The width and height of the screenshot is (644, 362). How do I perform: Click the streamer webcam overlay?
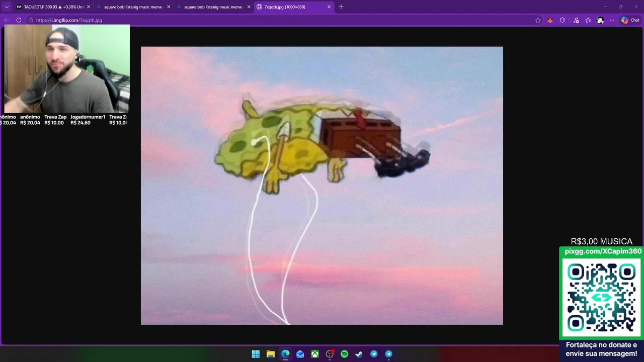66,69
